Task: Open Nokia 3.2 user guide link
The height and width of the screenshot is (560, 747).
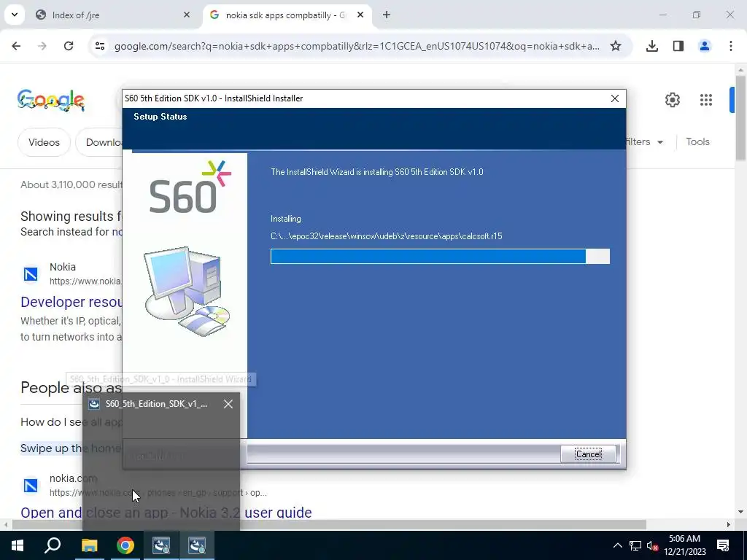Action: (x=166, y=513)
